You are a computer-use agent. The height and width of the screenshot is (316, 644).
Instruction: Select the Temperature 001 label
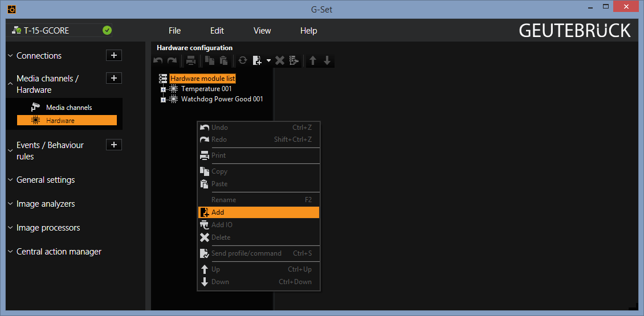206,89
